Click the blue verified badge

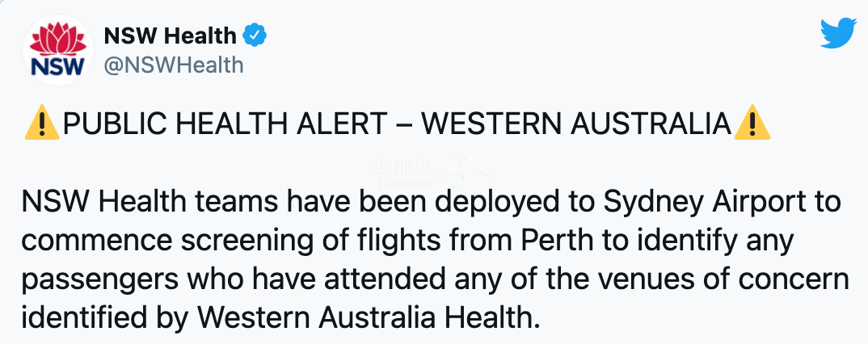pyautogui.click(x=255, y=36)
